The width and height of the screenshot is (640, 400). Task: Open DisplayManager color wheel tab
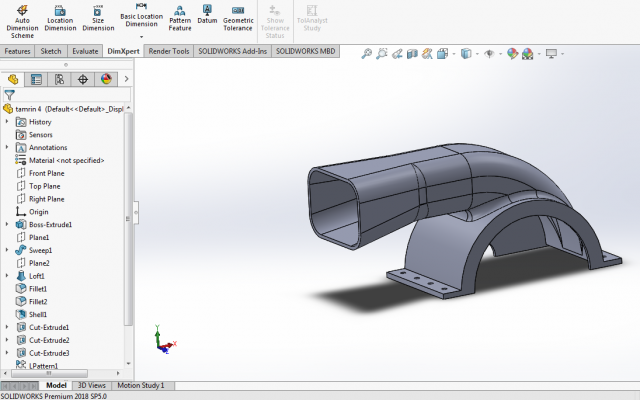pyautogui.click(x=106, y=79)
